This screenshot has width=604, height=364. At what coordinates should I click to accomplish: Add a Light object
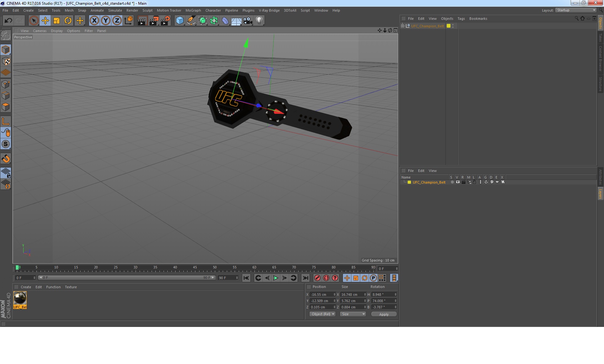(x=259, y=21)
